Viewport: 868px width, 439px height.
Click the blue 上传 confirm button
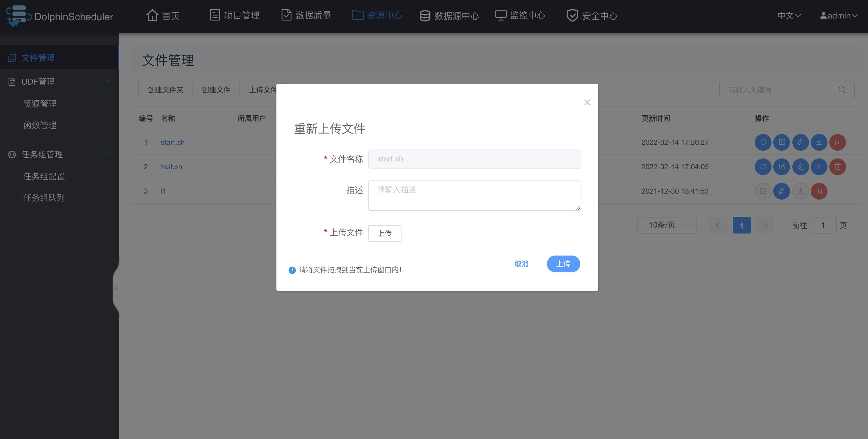point(563,264)
